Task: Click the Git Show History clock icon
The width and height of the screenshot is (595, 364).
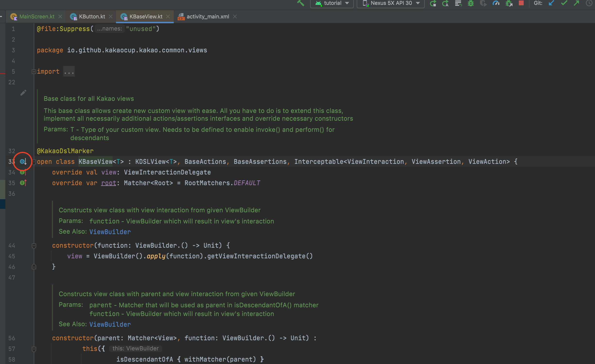Action: 589,3
